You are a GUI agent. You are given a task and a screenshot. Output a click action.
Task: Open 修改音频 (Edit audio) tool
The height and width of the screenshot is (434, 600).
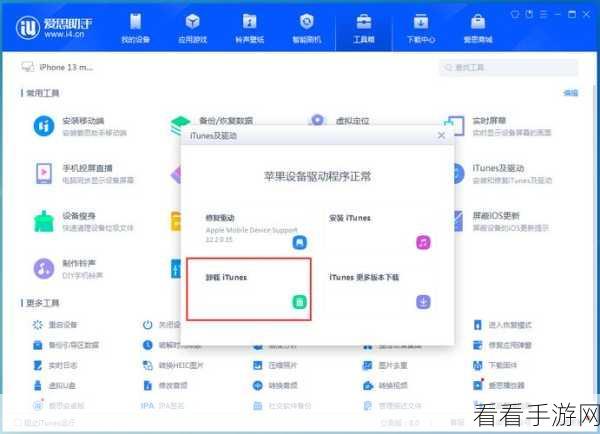click(165, 385)
